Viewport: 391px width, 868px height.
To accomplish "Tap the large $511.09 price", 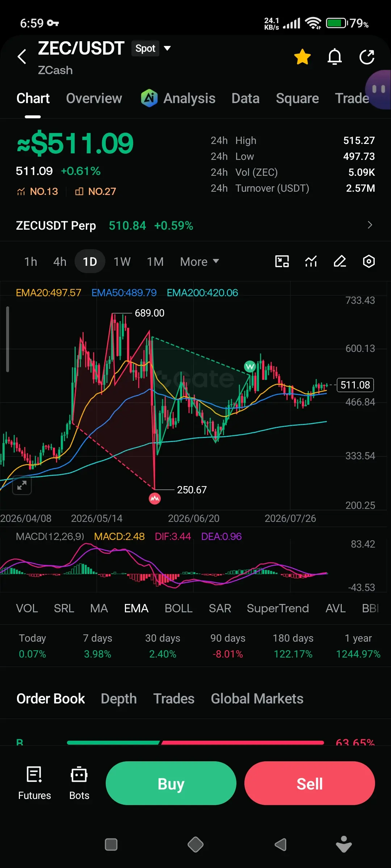I will [x=75, y=144].
